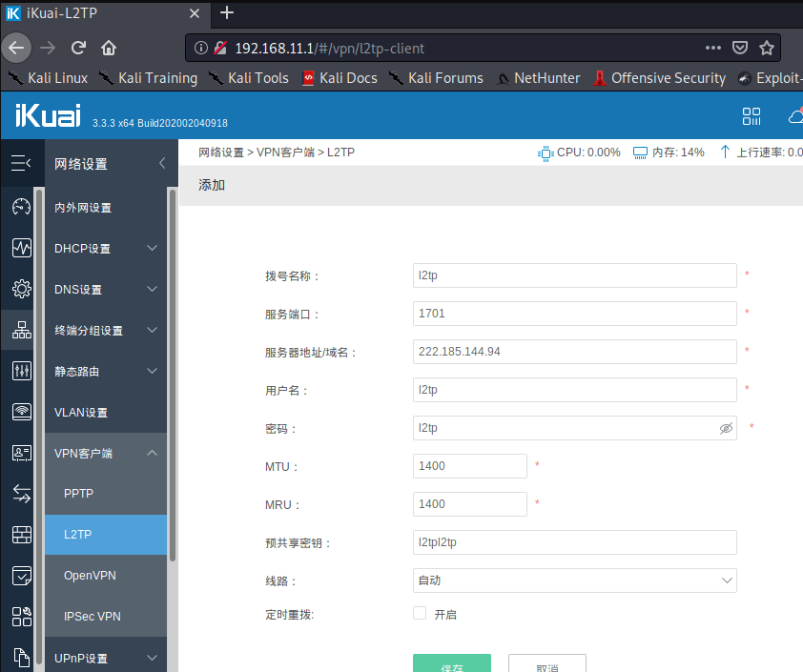This screenshot has width=803, height=672.
Task: Click the iKuai logo
Action: point(48,115)
